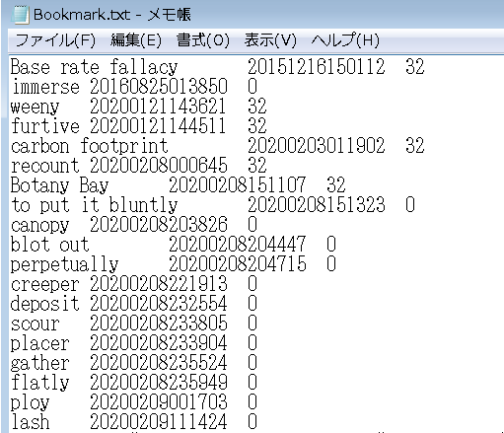Screen dimensions: 504x433
Task: Click timestamp 20200209111424
Action: (x=159, y=422)
